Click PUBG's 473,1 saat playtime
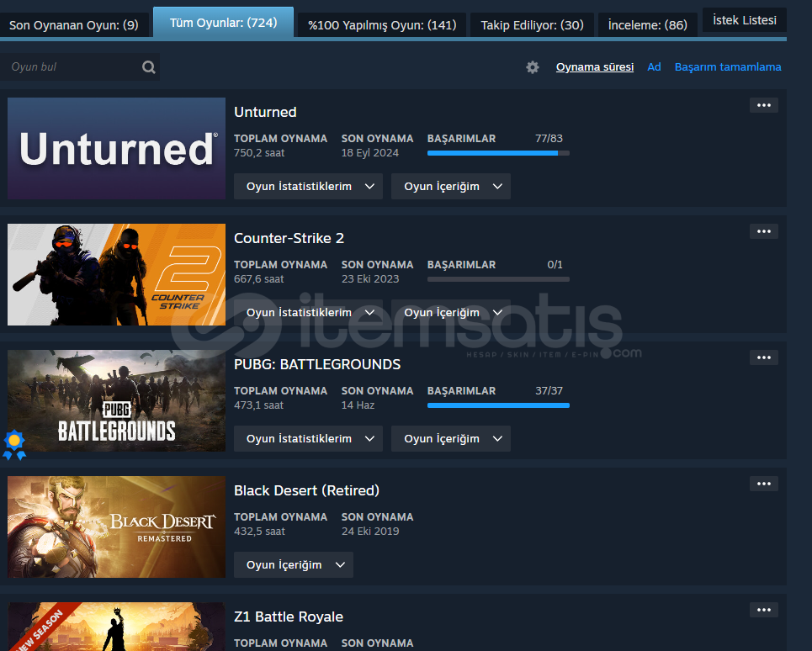 click(x=259, y=405)
